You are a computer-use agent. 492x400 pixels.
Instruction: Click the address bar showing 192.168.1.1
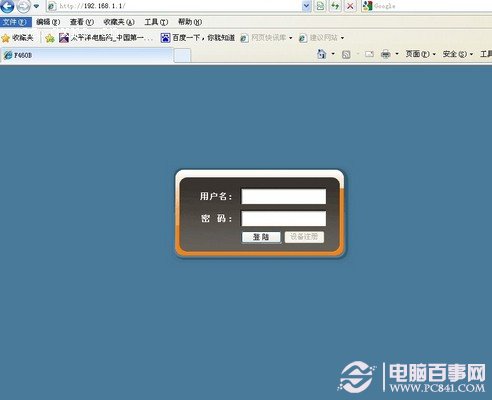point(174,6)
